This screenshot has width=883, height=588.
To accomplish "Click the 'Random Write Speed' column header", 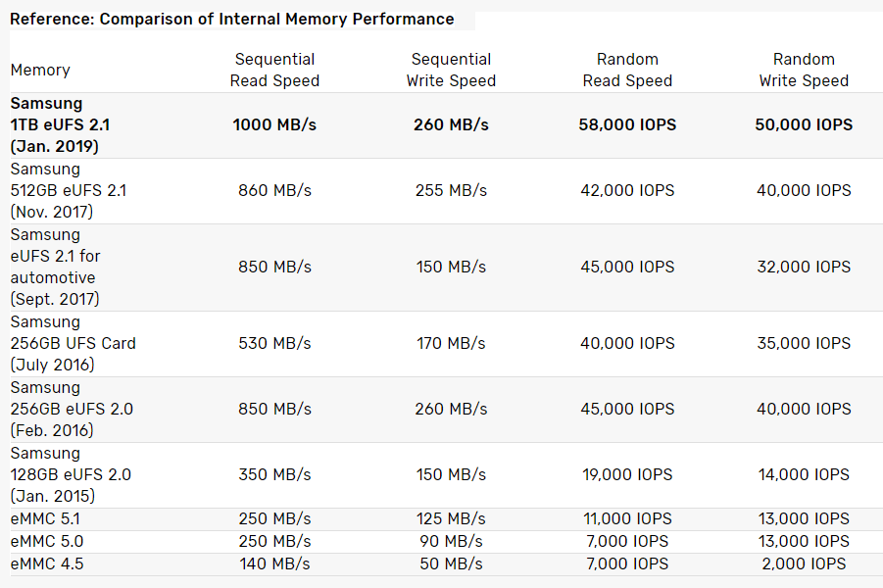I will tap(804, 71).
